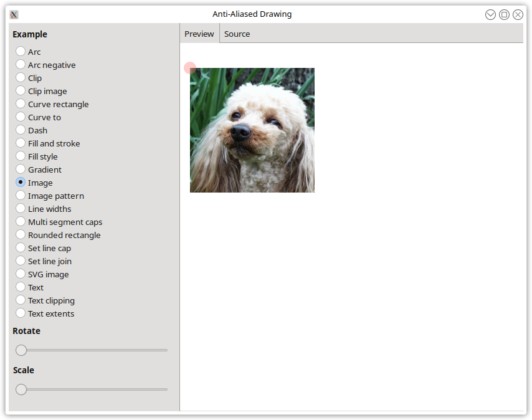Click the dog image preview
Image resolution: width=532 pixels, height=420 pixels.
(x=252, y=130)
